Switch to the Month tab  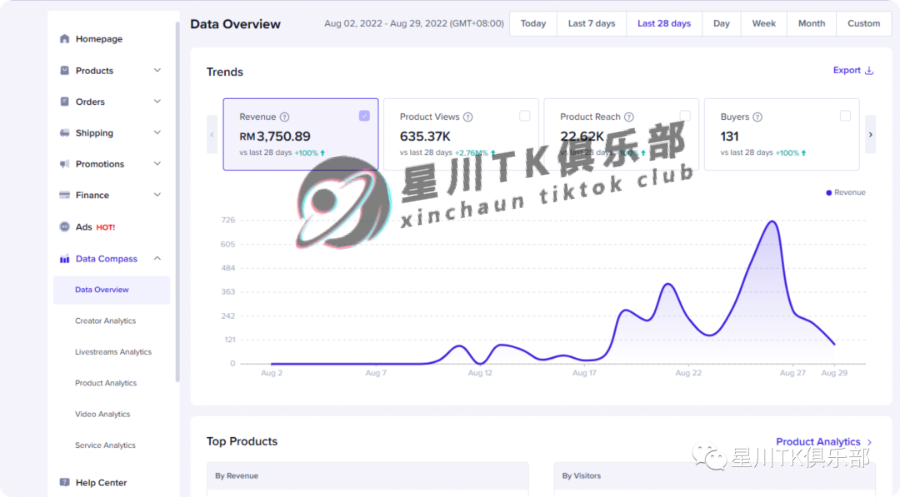pos(812,24)
